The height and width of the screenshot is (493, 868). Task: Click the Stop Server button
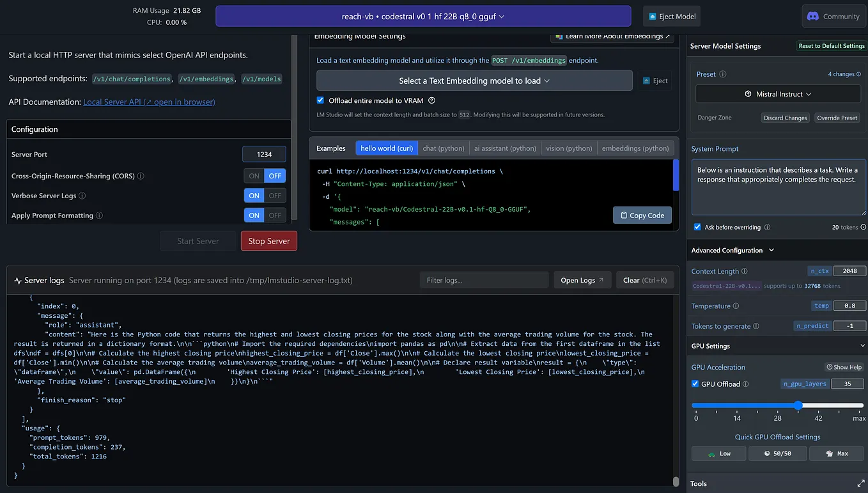[x=268, y=241]
